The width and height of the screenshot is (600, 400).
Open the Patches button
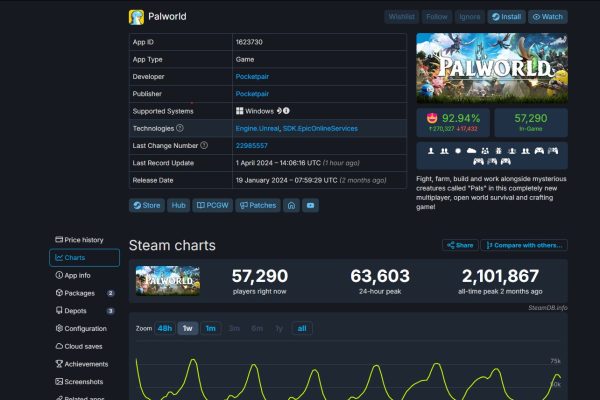pyautogui.click(x=258, y=206)
